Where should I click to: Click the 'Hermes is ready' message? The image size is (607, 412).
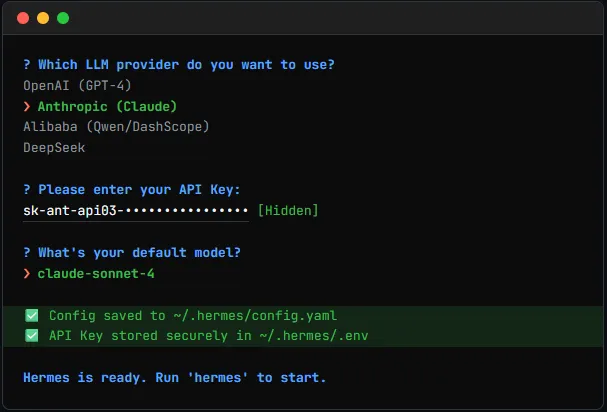click(174, 378)
